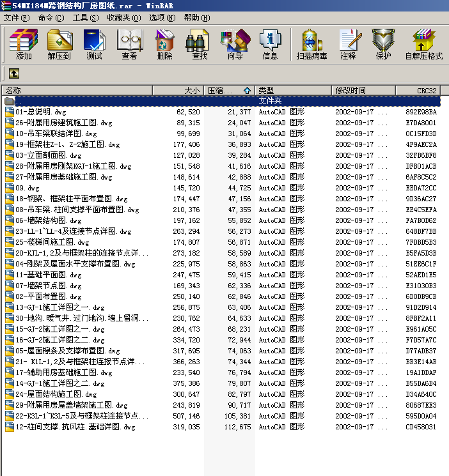449x476 pixels.
Task: Click the WinRAR title bar app icon
Action: click(x=6, y=6)
